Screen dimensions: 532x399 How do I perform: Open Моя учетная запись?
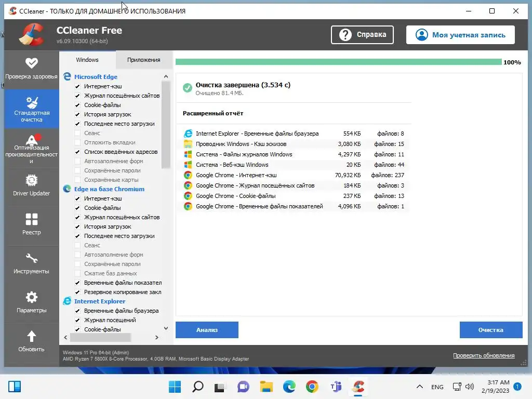point(460,35)
